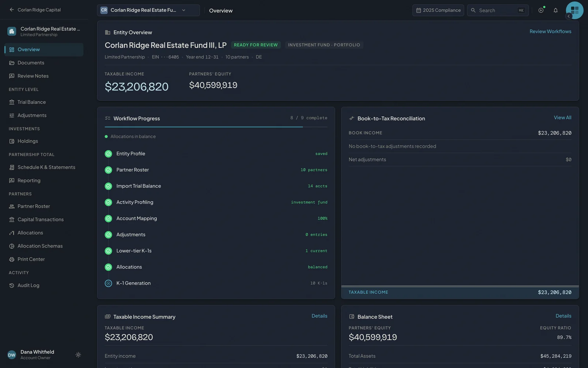Click Review Workflows link
588x368 pixels.
click(x=550, y=32)
